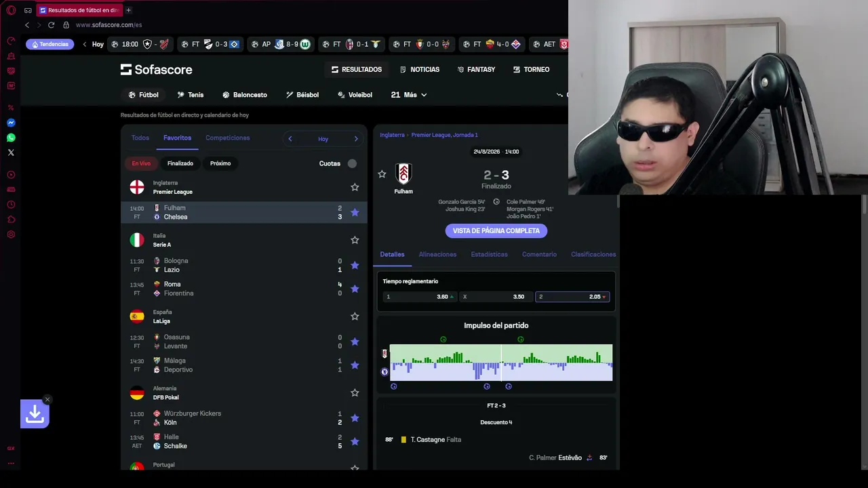Open the 'Hoy' date selector
This screenshot has height=488, width=868.
(x=323, y=139)
